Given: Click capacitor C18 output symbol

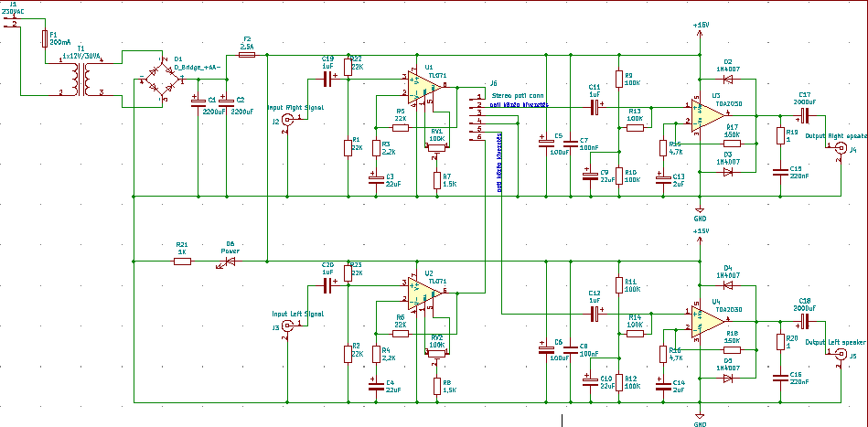Looking at the screenshot, I should click(804, 321).
